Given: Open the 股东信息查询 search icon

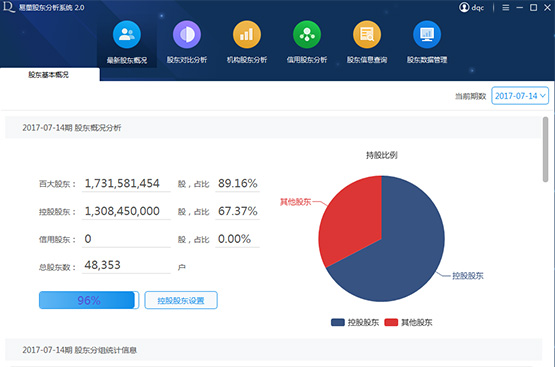Looking at the screenshot, I should pyautogui.click(x=367, y=34).
